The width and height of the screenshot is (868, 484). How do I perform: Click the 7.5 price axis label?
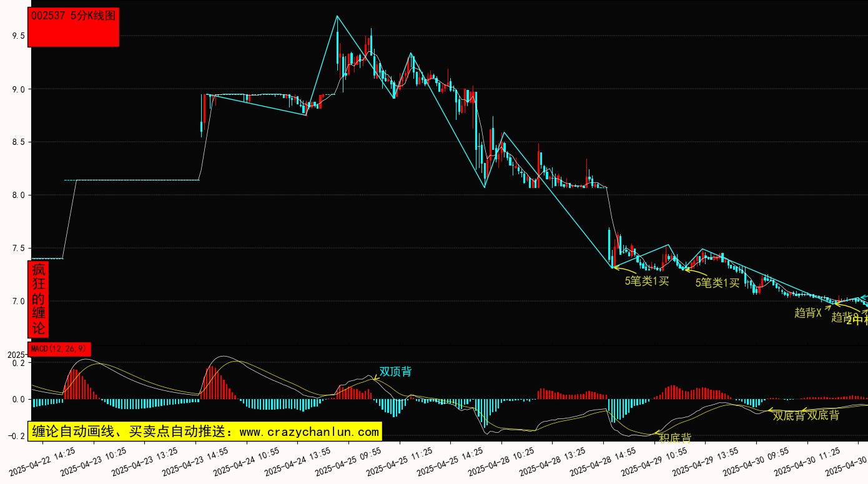tap(18, 249)
